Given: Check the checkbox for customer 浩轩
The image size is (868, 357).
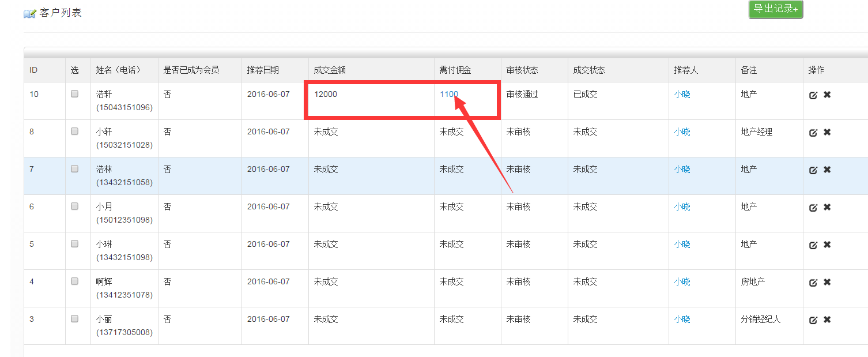Looking at the screenshot, I should coord(75,94).
